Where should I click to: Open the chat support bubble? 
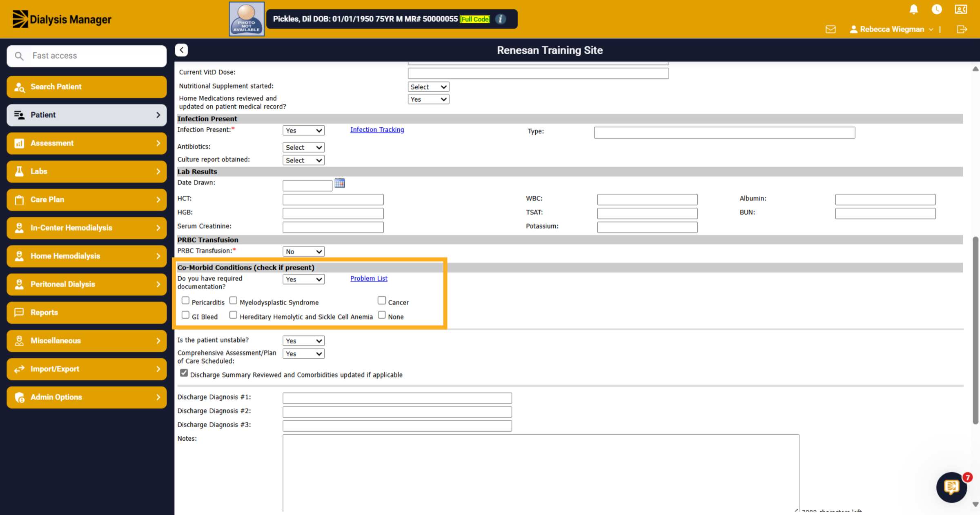[951, 486]
